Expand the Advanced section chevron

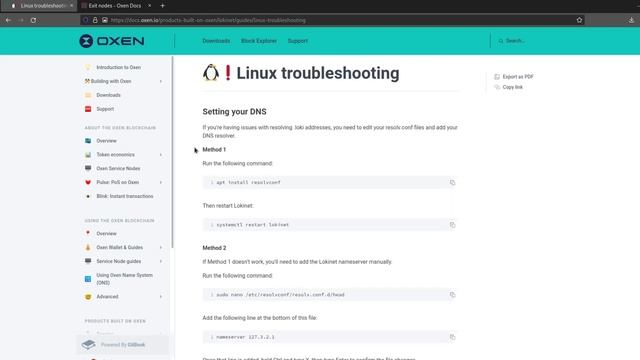tap(161, 297)
